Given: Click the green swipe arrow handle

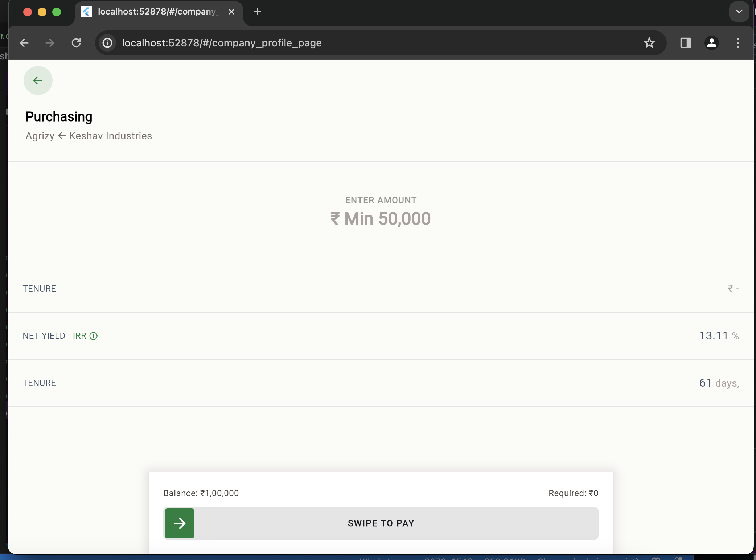Looking at the screenshot, I should pyautogui.click(x=180, y=523).
